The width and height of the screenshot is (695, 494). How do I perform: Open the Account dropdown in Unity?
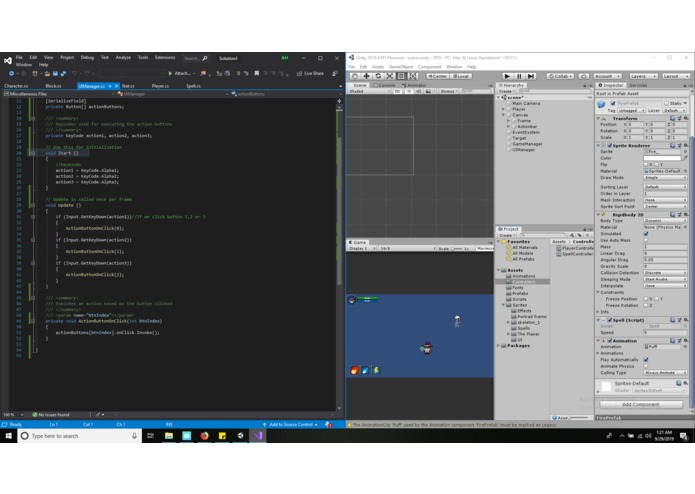[607, 76]
